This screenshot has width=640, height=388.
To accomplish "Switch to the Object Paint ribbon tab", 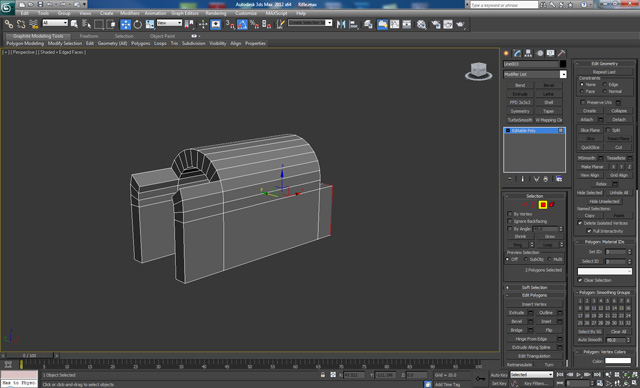I will click(x=162, y=36).
